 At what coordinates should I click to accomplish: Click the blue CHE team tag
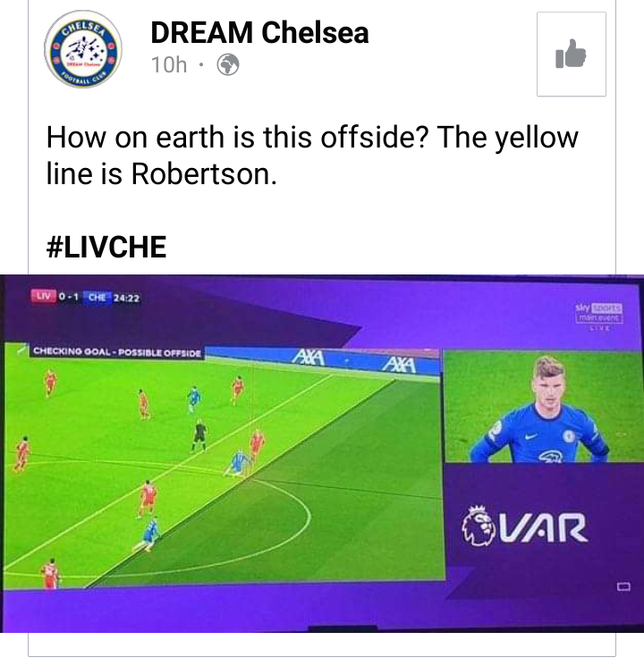tap(97, 298)
